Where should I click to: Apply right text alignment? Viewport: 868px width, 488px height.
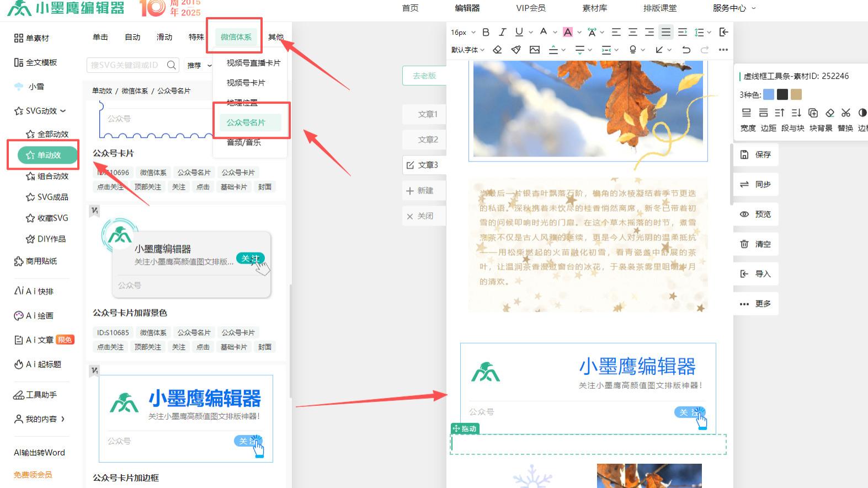[x=649, y=32]
